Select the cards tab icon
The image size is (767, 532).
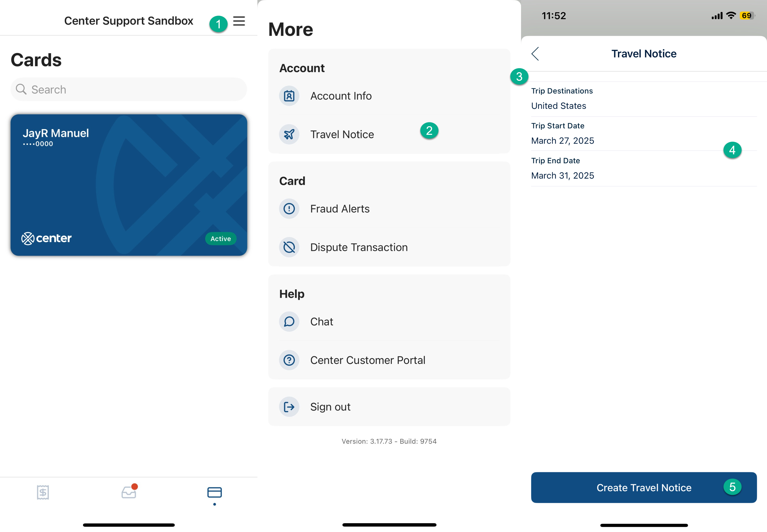click(214, 492)
